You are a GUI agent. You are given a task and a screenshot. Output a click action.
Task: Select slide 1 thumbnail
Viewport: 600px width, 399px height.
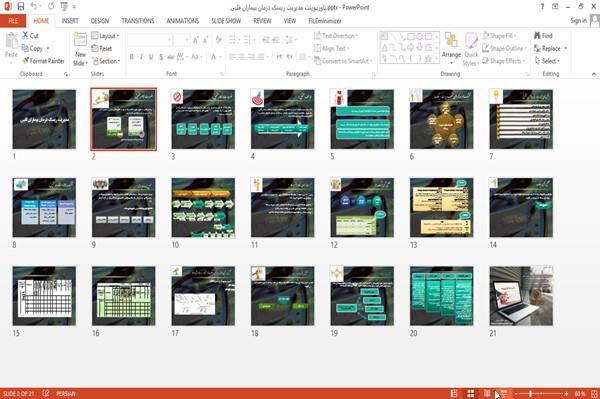pos(44,119)
